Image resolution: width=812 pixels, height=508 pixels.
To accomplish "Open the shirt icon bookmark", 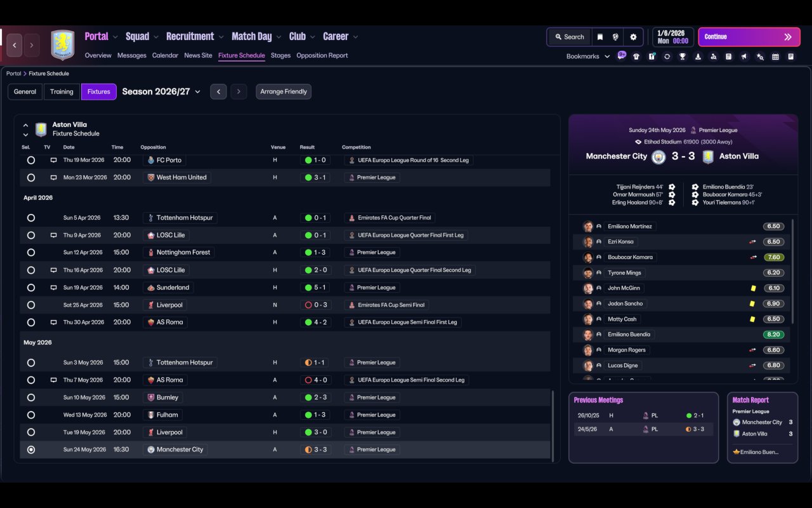I will tap(636, 57).
